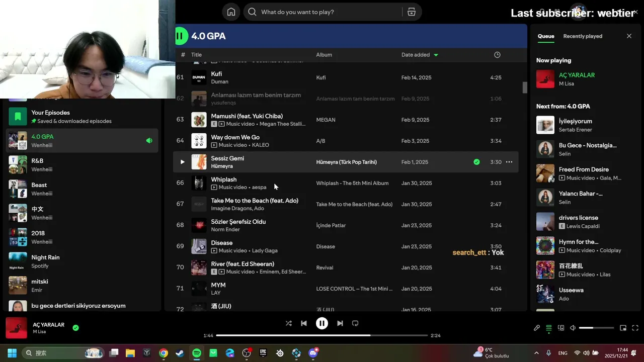The height and width of the screenshot is (362, 644).
Task: Open Windows Start menu
Action: [12, 353]
